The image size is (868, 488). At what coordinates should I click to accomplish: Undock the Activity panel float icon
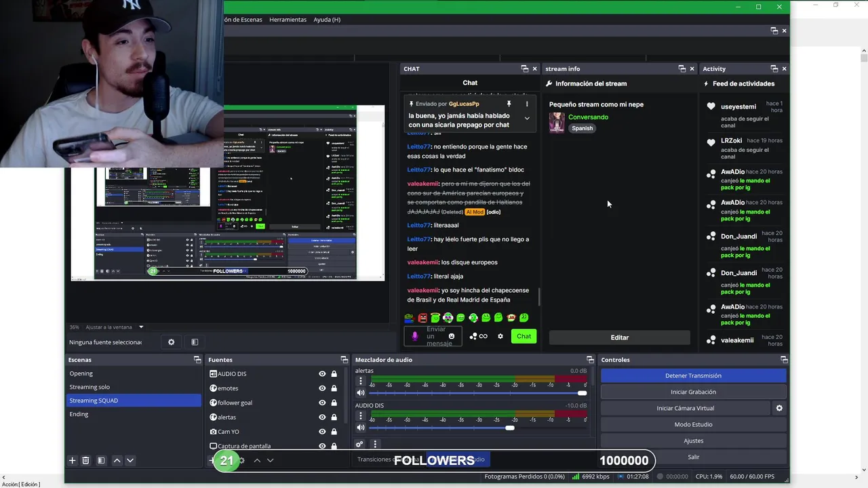[774, 68]
